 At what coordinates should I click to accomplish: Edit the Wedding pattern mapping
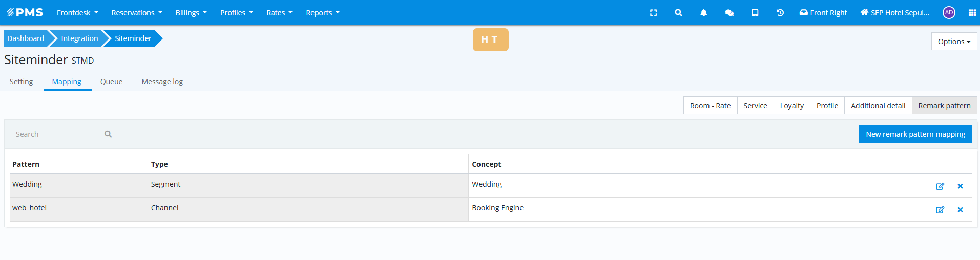pyautogui.click(x=940, y=186)
